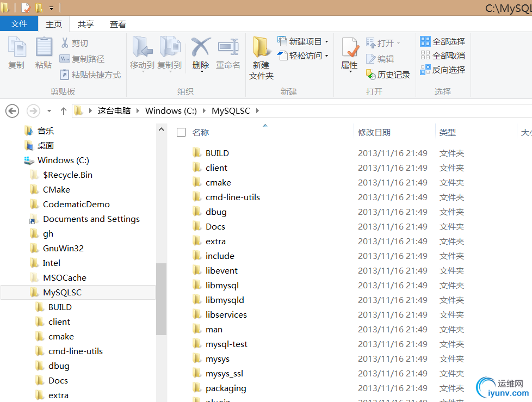
Task: Click the Forward navigation arrow
Action: [33, 111]
